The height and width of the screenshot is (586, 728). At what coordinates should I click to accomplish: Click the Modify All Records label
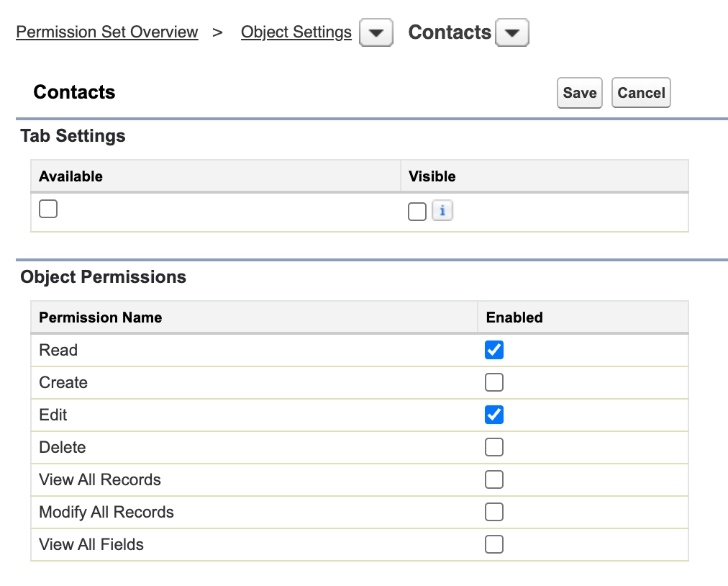tap(106, 512)
